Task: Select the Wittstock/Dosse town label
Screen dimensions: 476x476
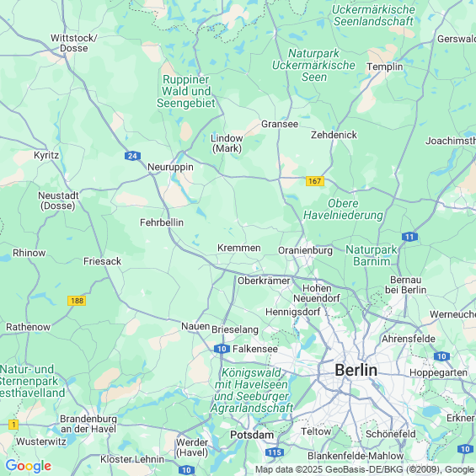Action: 74,43
